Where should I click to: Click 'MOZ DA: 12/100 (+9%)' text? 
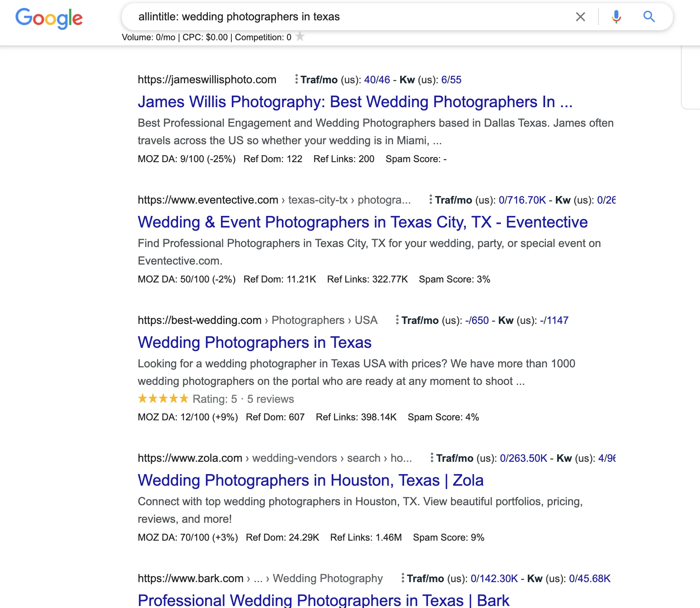pos(188,417)
